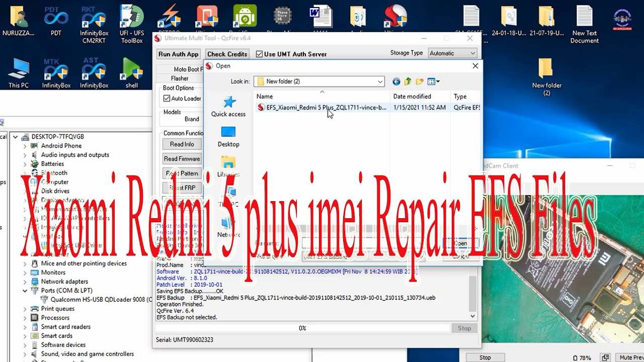Select the Monitors device category

click(x=53, y=273)
